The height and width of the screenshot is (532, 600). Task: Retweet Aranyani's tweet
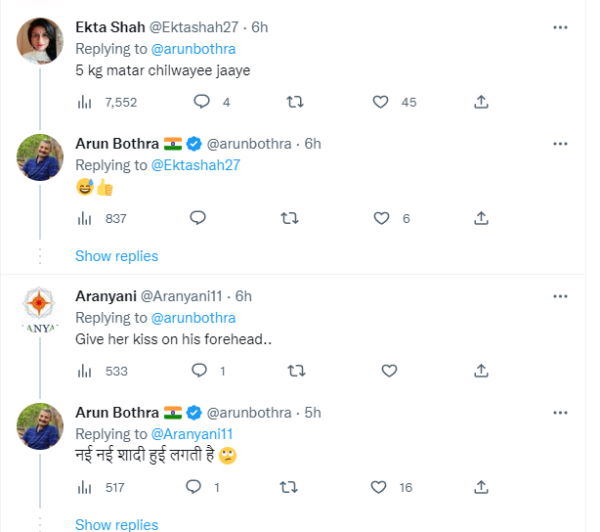pos(295,371)
